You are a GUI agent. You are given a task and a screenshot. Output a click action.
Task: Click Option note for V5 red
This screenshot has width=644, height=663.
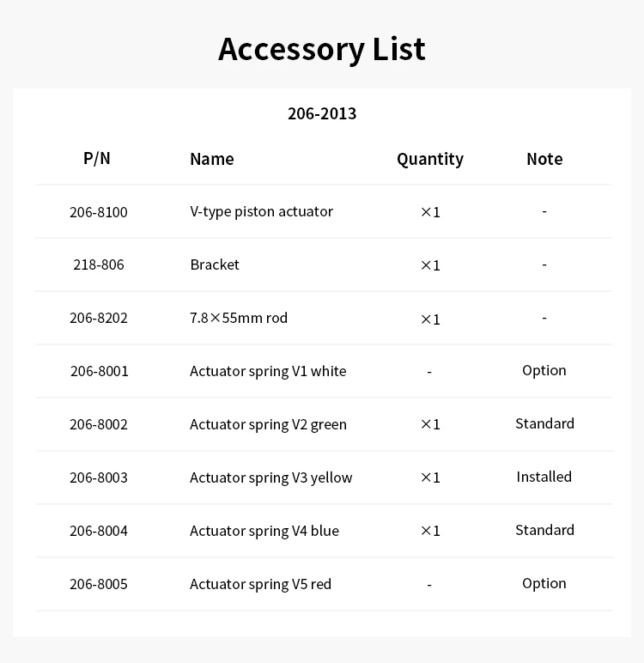(544, 583)
